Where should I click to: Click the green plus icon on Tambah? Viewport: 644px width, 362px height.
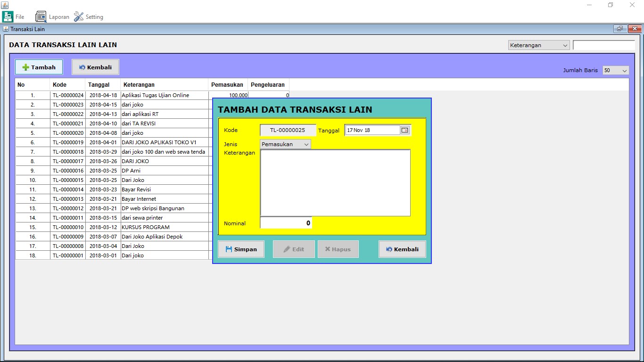(x=25, y=67)
